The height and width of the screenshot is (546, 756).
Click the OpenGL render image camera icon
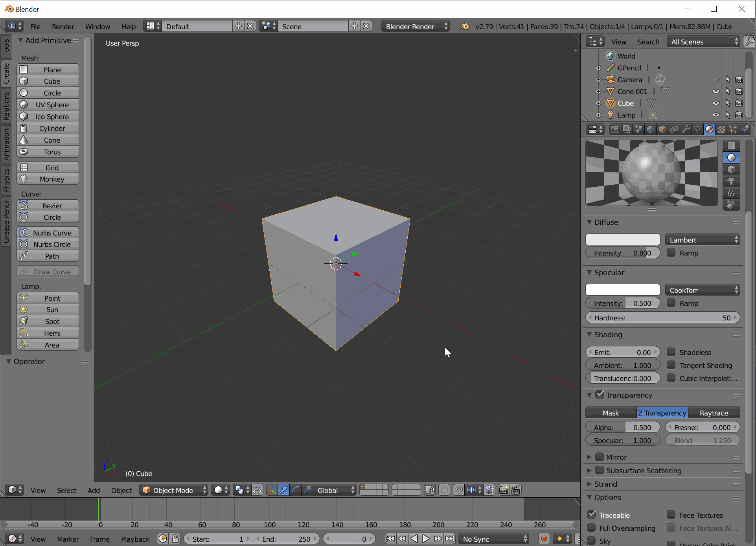[503, 490]
